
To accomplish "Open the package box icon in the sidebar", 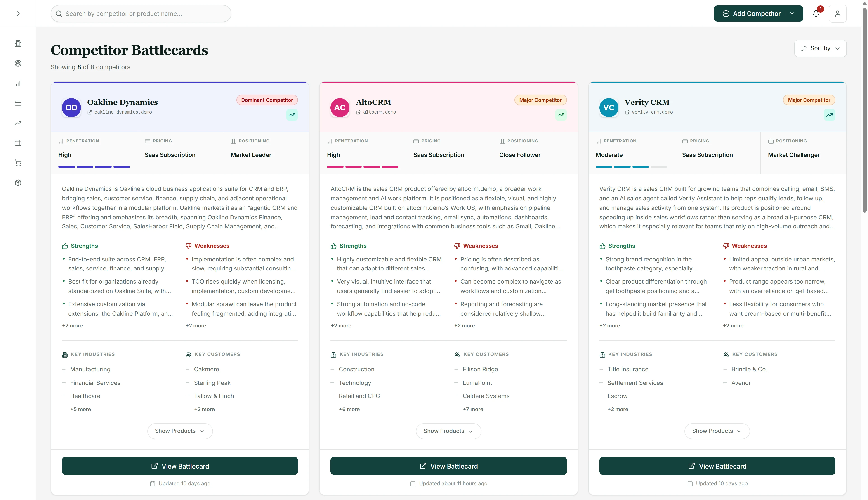I will coord(18,183).
